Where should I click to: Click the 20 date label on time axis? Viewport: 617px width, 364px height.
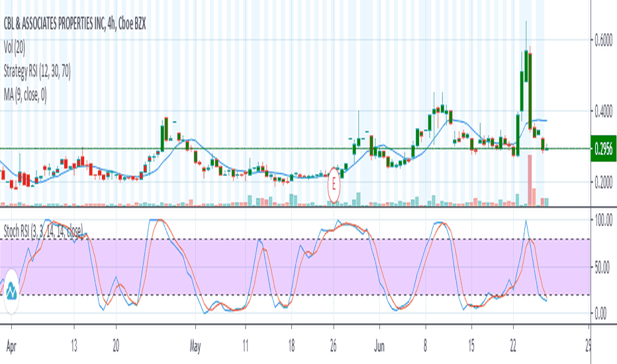click(x=116, y=346)
